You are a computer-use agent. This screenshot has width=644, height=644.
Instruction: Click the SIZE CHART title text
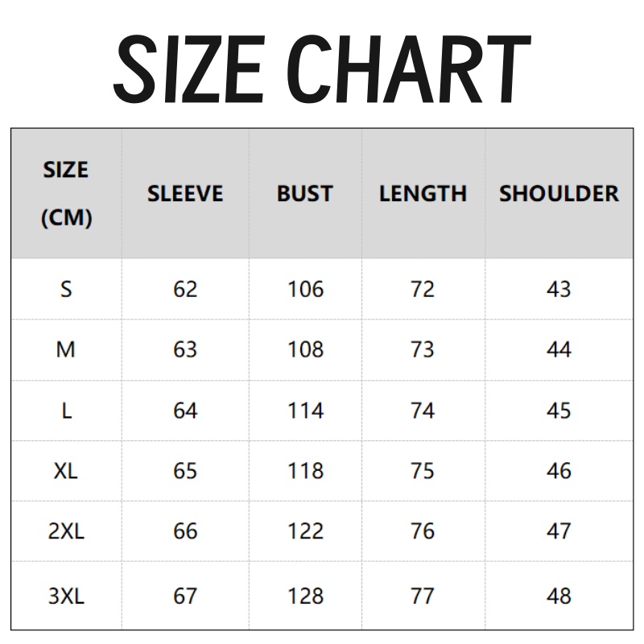click(321, 68)
